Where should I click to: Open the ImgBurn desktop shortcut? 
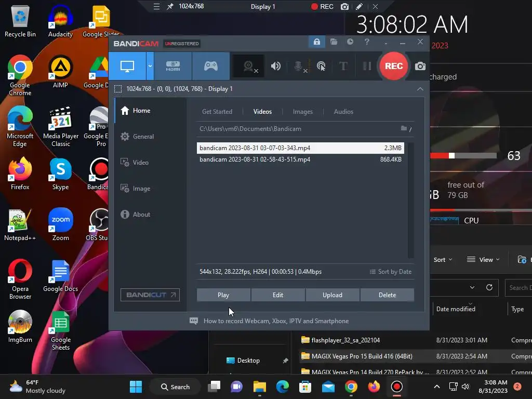coord(20,326)
